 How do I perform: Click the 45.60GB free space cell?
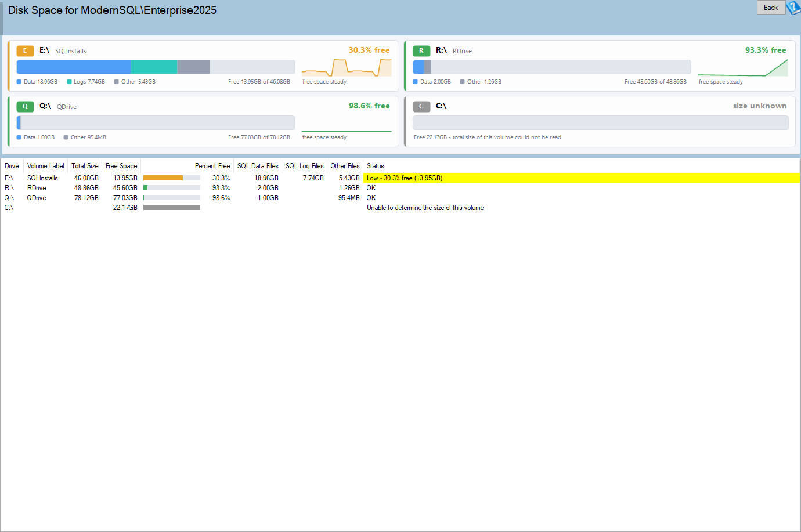point(125,188)
